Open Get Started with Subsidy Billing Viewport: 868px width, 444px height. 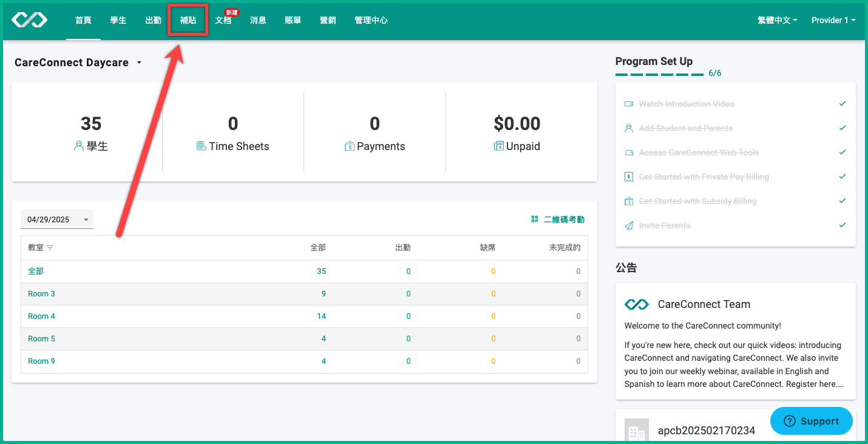coord(698,201)
